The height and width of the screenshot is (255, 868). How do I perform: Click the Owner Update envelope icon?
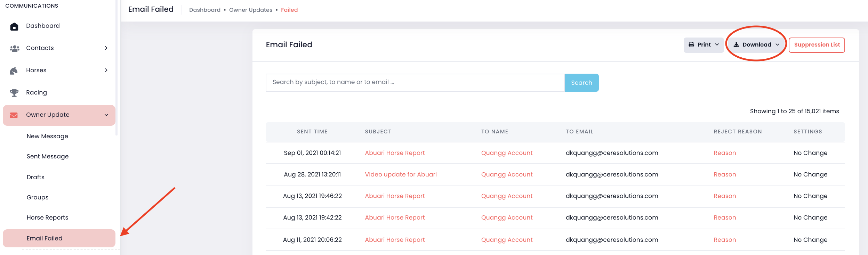point(14,115)
